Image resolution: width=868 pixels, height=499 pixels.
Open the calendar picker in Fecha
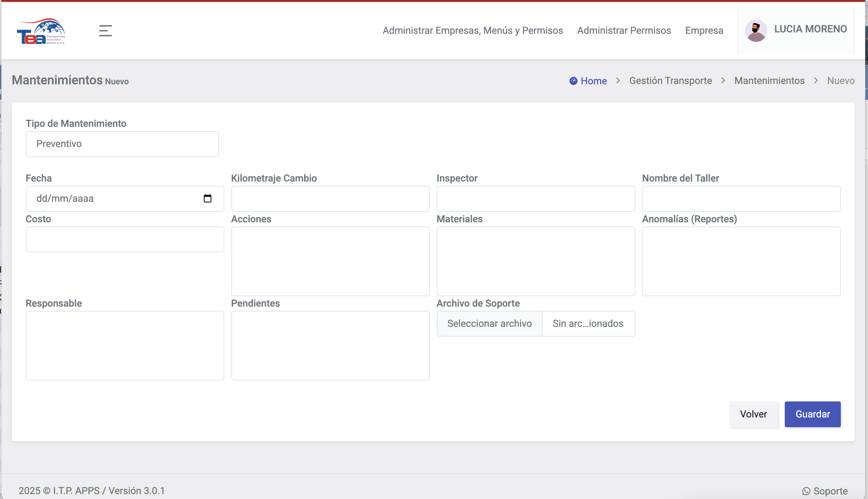click(208, 198)
